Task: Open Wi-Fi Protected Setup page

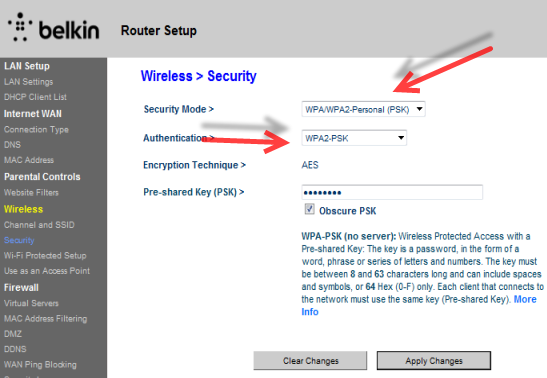Action: pyautogui.click(x=45, y=256)
